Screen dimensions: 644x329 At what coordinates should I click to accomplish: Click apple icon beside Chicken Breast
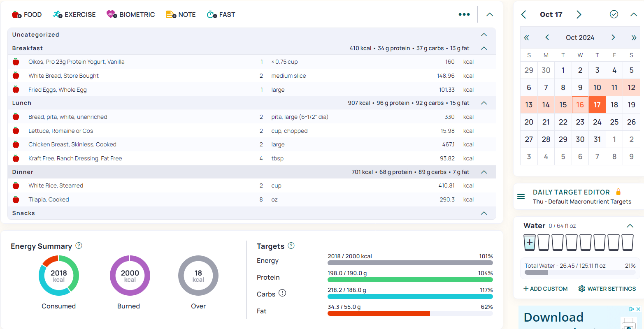point(16,144)
